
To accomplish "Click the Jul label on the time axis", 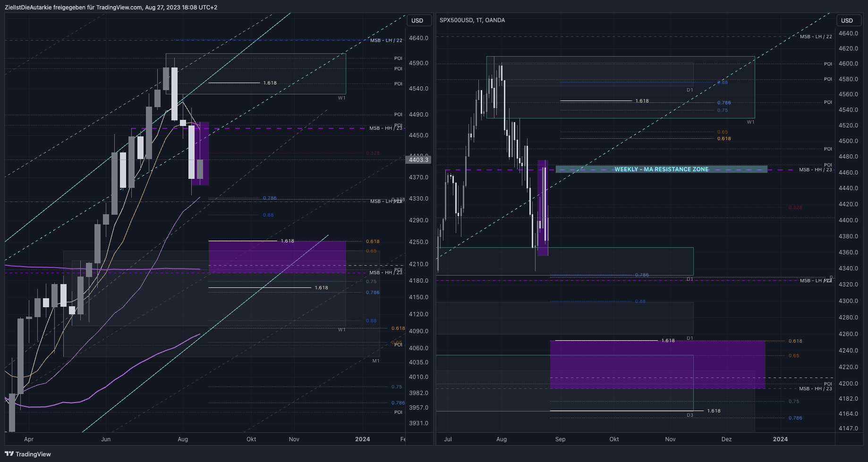I will (x=448, y=439).
